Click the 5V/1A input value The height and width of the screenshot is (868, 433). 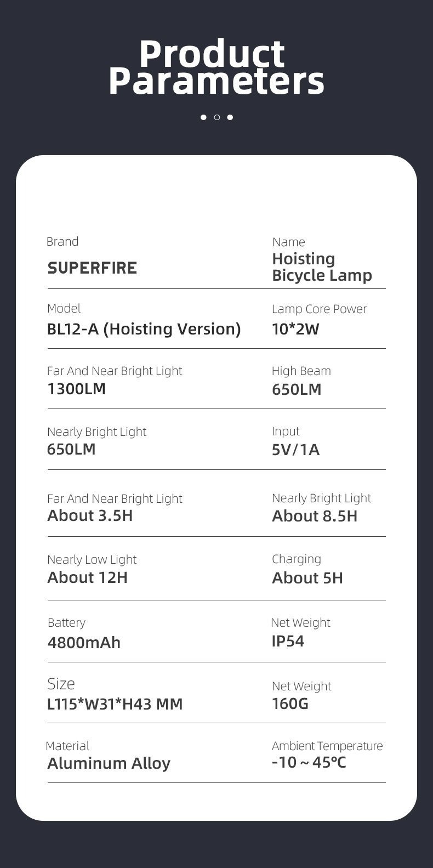pyautogui.click(x=295, y=450)
